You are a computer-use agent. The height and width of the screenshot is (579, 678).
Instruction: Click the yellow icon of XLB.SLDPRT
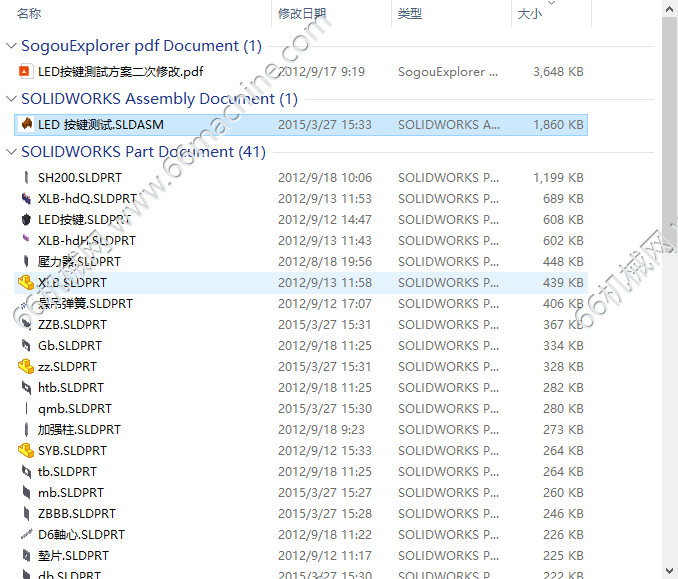click(26, 282)
